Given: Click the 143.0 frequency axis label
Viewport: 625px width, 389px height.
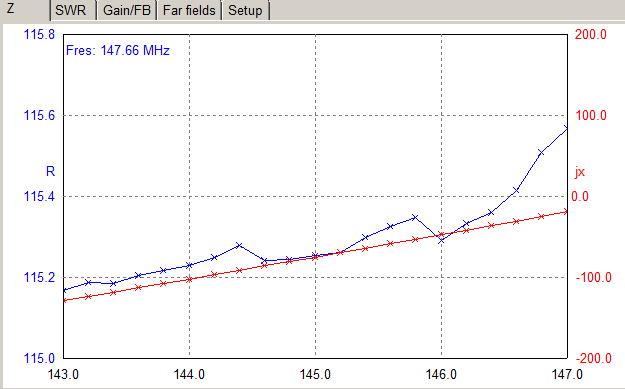Looking at the screenshot, I should point(63,375).
